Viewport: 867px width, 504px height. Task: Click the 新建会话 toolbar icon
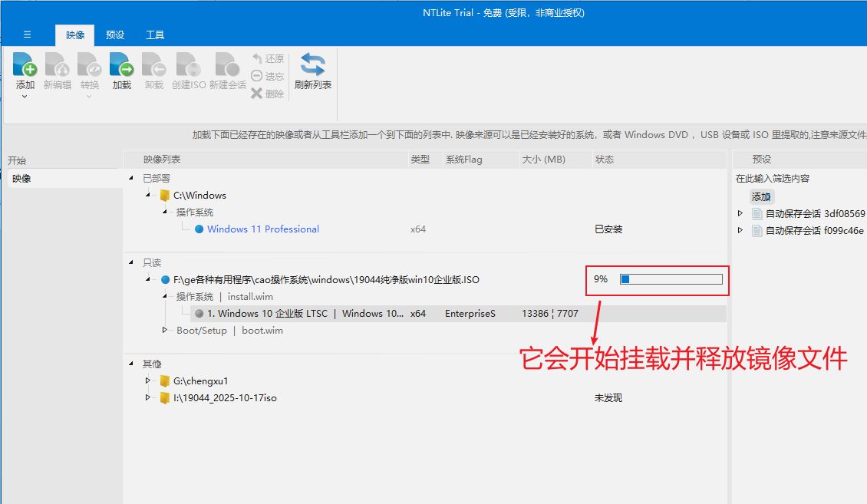(227, 65)
